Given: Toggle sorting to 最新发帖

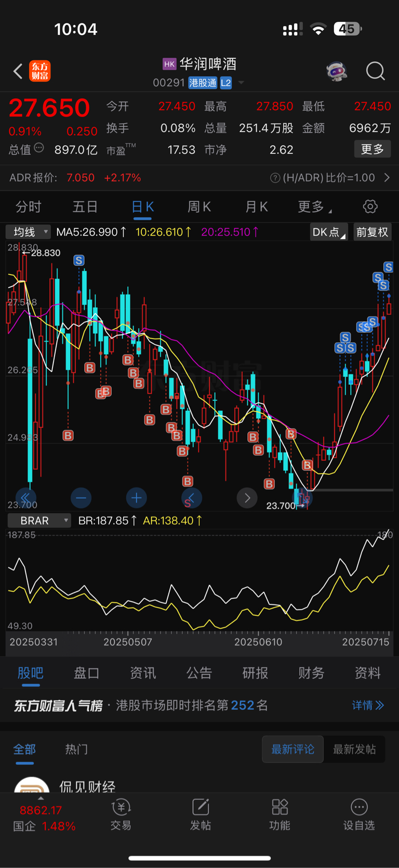Looking at the screenshot, I should tap(354, 749).
